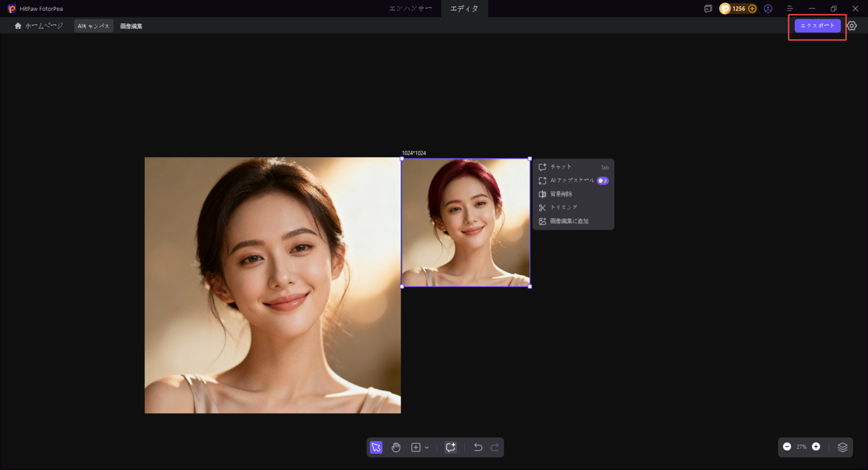This screenshot has height=470, width=868.
Task: Zoom out with the minus button
Action: pyautogui.click(x=787, y=446)
